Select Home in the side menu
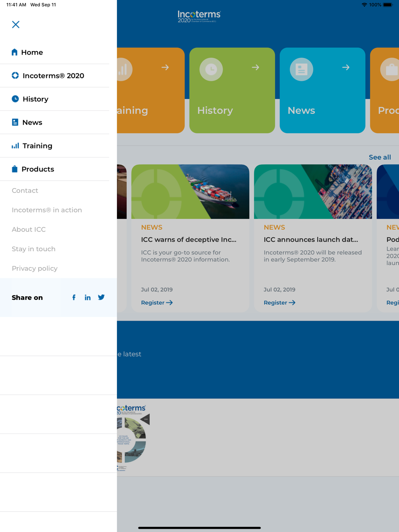 click(55, 52)
